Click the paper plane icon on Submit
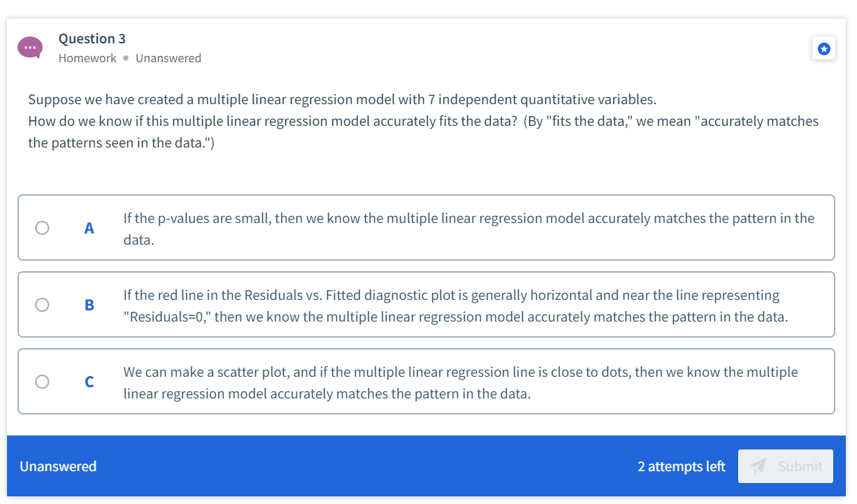This screenshot has width=857, height=504. [758, 466]
